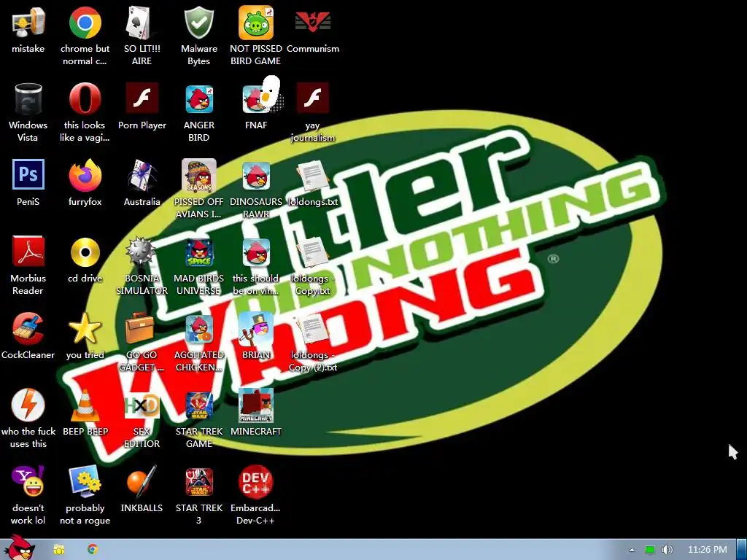Launch the 'Embarcad... Dev-C++' icon
Screen dimensions: 747x560
pyautogui.click(x=256, y=481)
